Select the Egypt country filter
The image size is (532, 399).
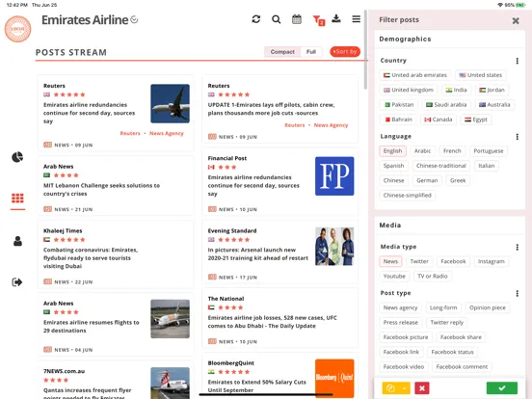click(x=476, y=120)
